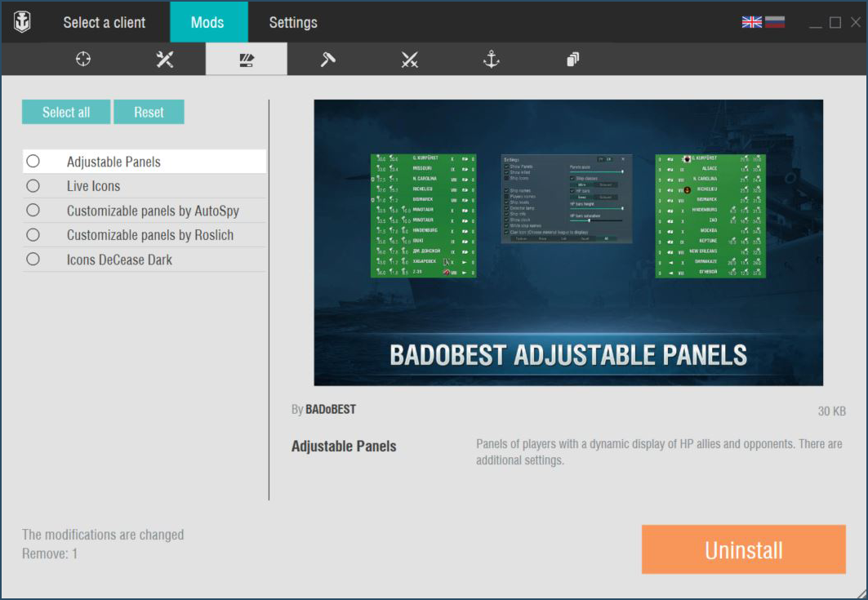Open the hammer mods category
The height and width of the screenshot is (600, 868).
click(327, 59)
